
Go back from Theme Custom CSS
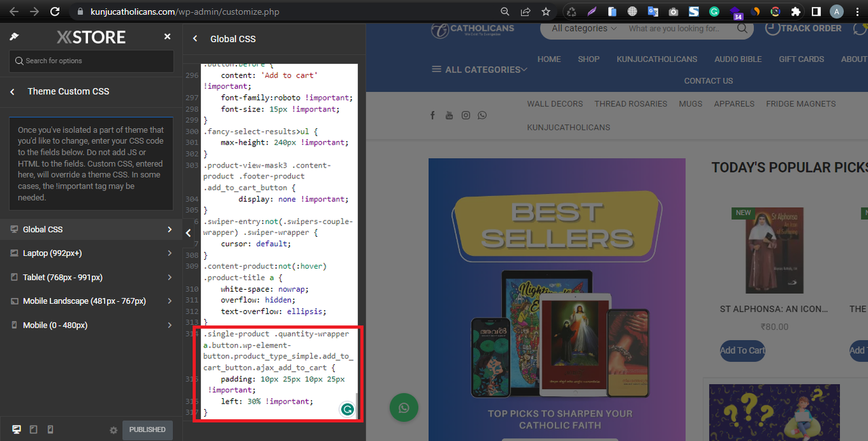(x=12, y=92)
